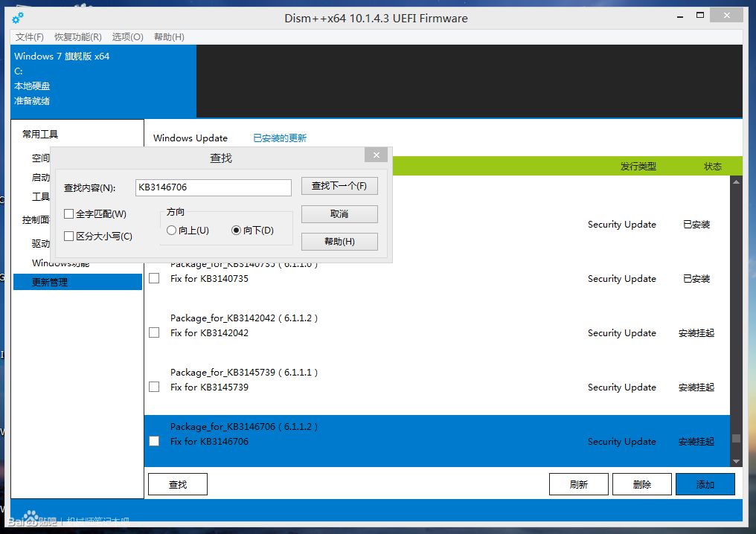Click the 安装挂起 status of KB3145739
Screen dimensions: 756x534
[x=696, y=387]
